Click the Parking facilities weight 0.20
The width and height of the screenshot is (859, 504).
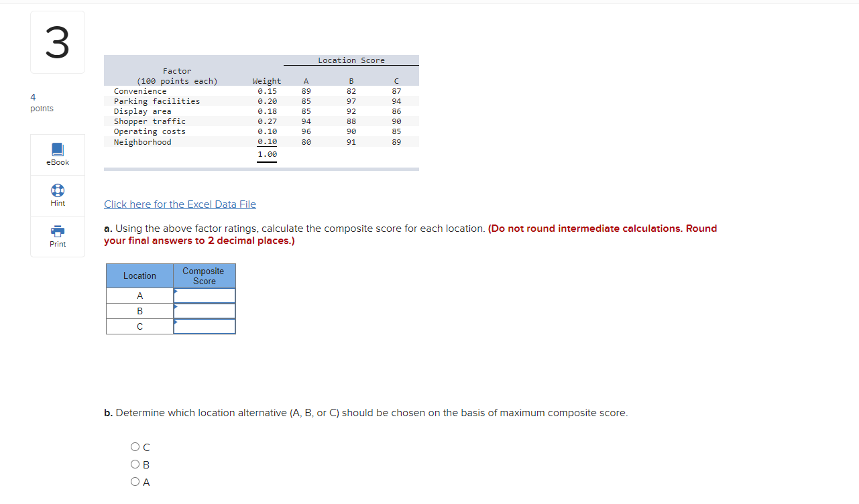pos(267,101)
